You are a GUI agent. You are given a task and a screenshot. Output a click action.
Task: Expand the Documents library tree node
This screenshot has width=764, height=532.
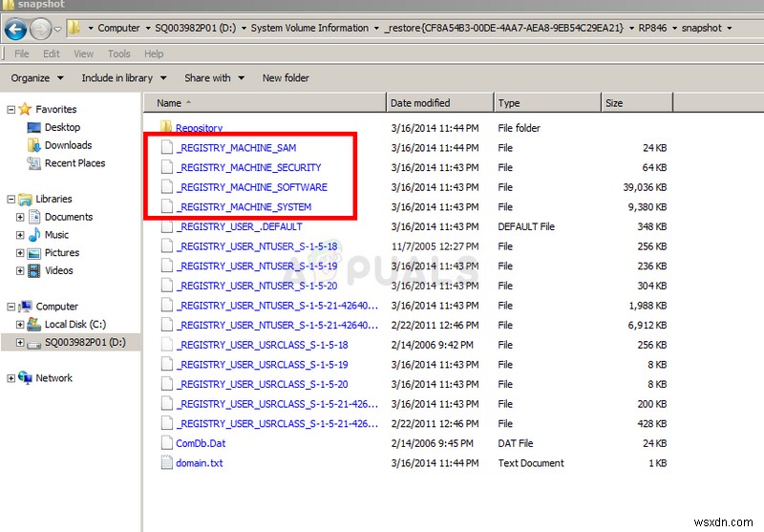(x=20, y=218)
